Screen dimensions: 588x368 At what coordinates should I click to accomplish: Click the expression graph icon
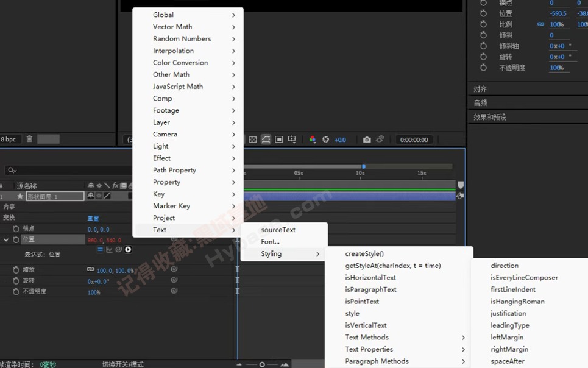[109, 249]
